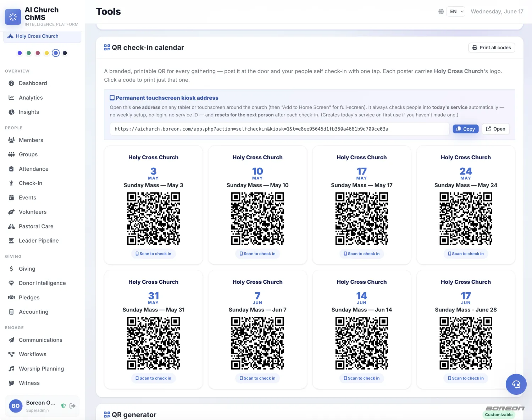
Task: Click the May 31 QR code
Action: tap(154, 343)
